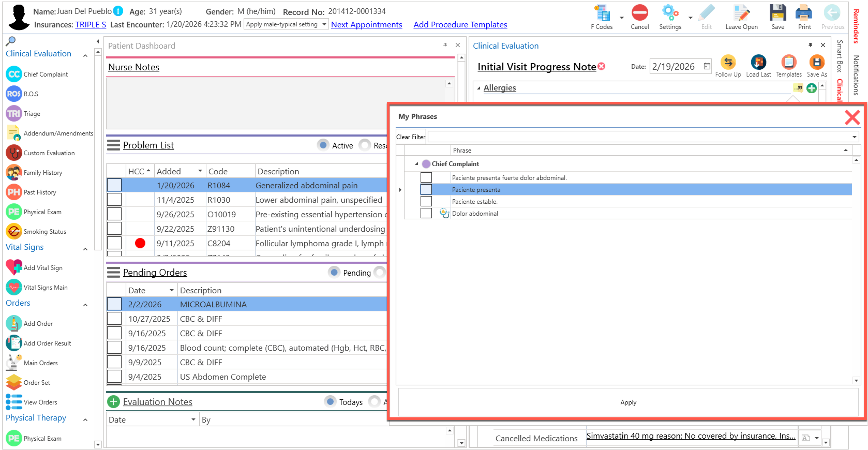Screen dimensions: 868x450
Task: Click the Leave Open icon
Action: click(741, 13)
